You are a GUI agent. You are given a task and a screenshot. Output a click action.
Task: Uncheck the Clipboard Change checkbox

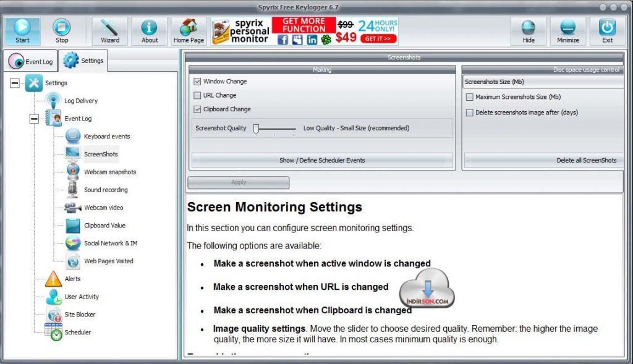(x=197, y=109)
